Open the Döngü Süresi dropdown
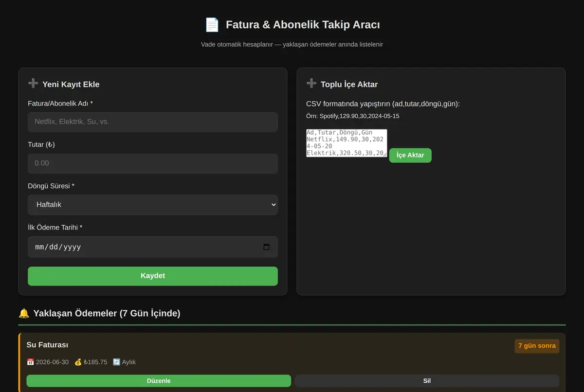The width and height of the screenshot is (584, 392). 153,205
